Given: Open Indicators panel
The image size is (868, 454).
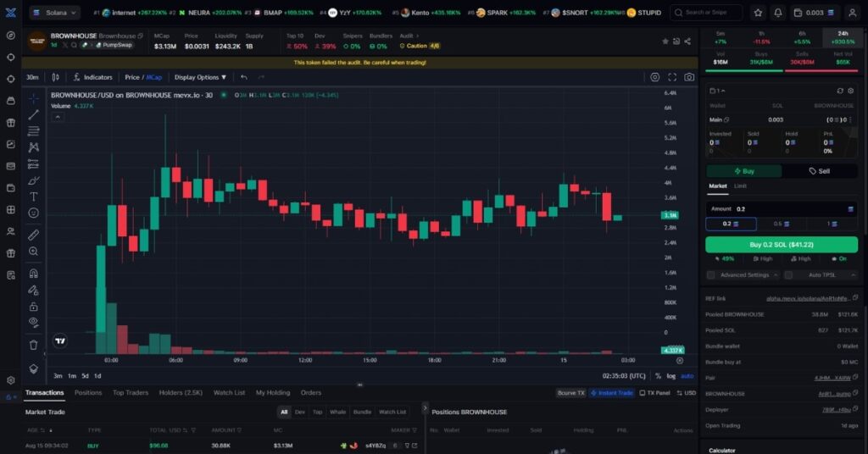Looking at the screenshot, I should 92,77.
